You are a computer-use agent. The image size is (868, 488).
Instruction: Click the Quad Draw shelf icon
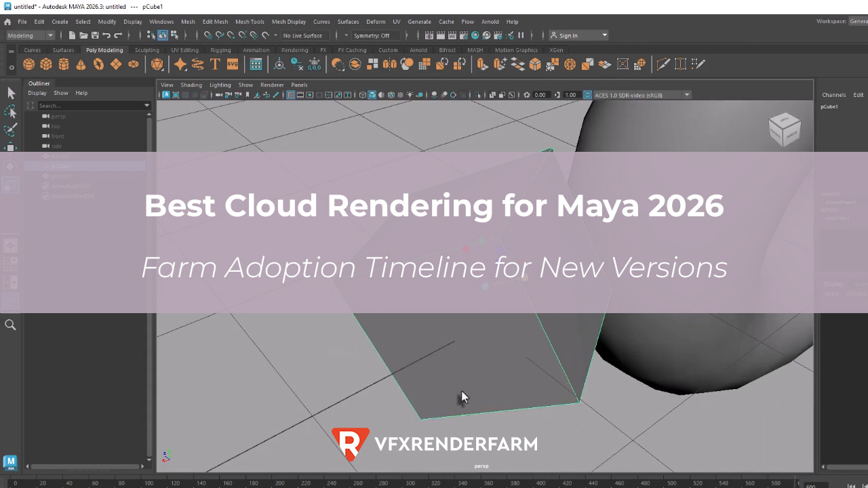(x=698, y=64)
